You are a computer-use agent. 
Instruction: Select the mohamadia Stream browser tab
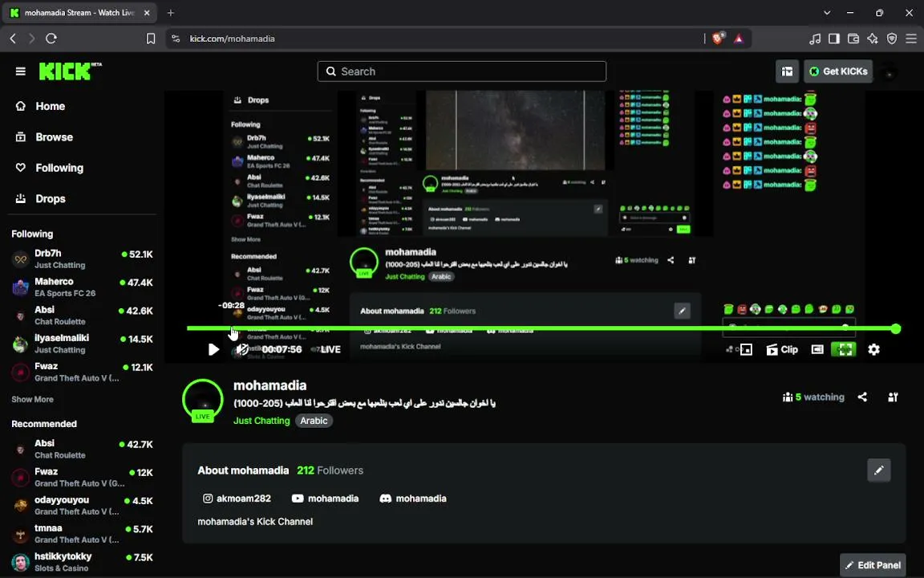[79, 12]
